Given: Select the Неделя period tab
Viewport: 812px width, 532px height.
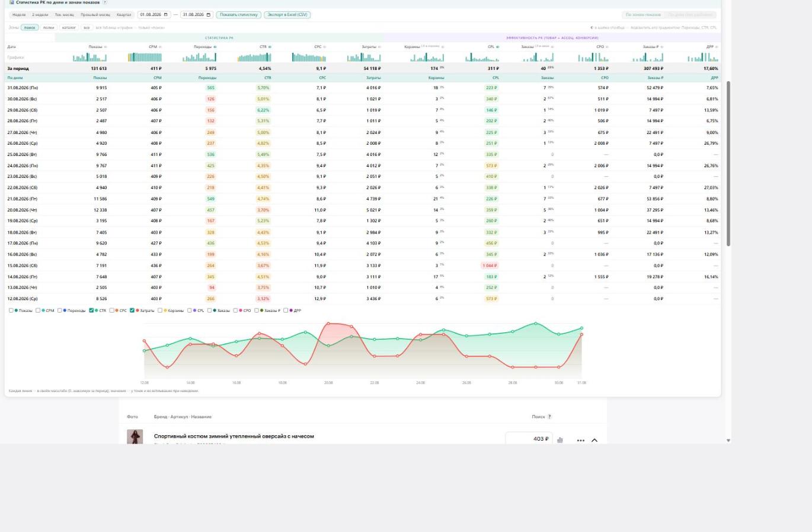Looking at the screenshot, I should point(19,15).
